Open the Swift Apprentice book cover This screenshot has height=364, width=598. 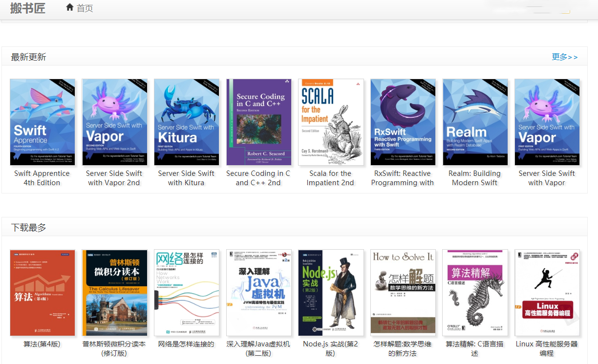click(x=43, y=122)
